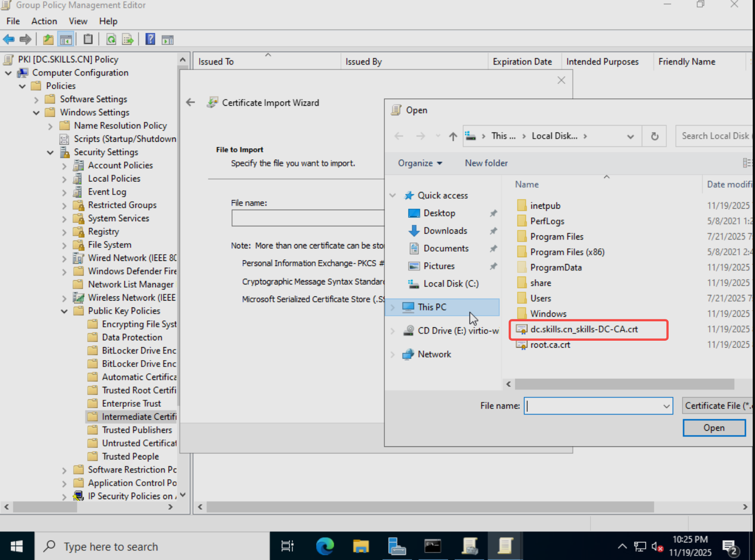The image size is (755, 560).
Task: Click wizard back arrow in Certificate Import Wizard
Action: (190, 102)
